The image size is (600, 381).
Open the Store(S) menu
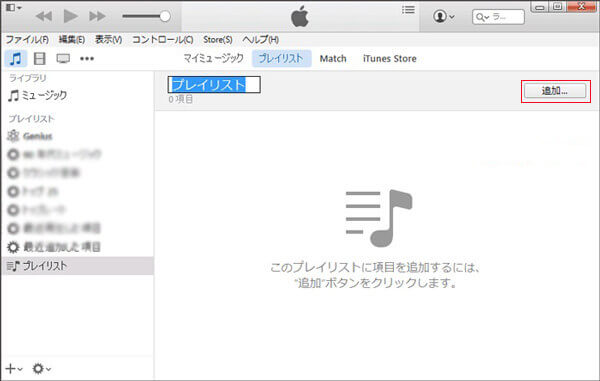point(217,39)
